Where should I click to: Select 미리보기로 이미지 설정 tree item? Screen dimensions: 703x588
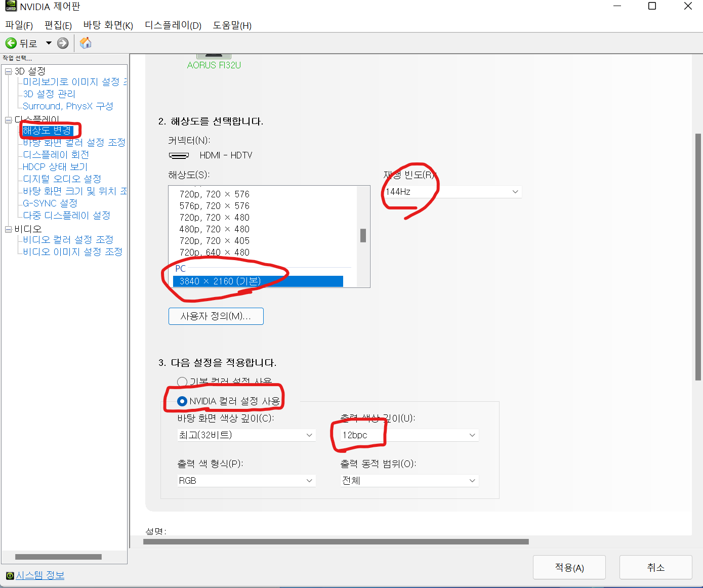tap(75, 82)
